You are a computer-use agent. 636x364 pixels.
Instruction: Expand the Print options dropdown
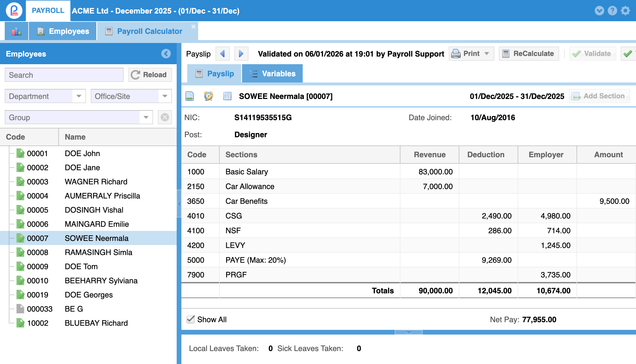click(487, 54)
